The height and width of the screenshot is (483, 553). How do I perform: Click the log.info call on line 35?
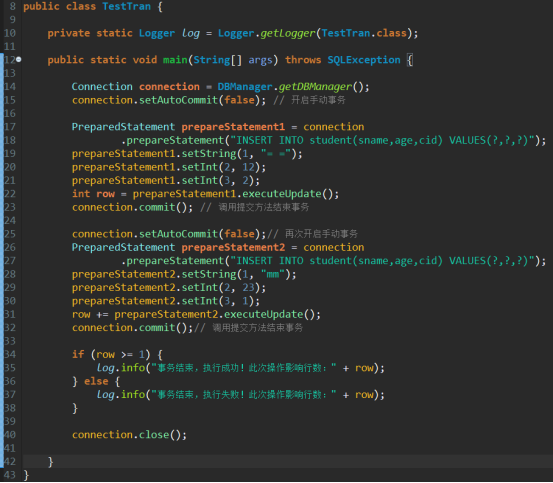pos(240,368)
